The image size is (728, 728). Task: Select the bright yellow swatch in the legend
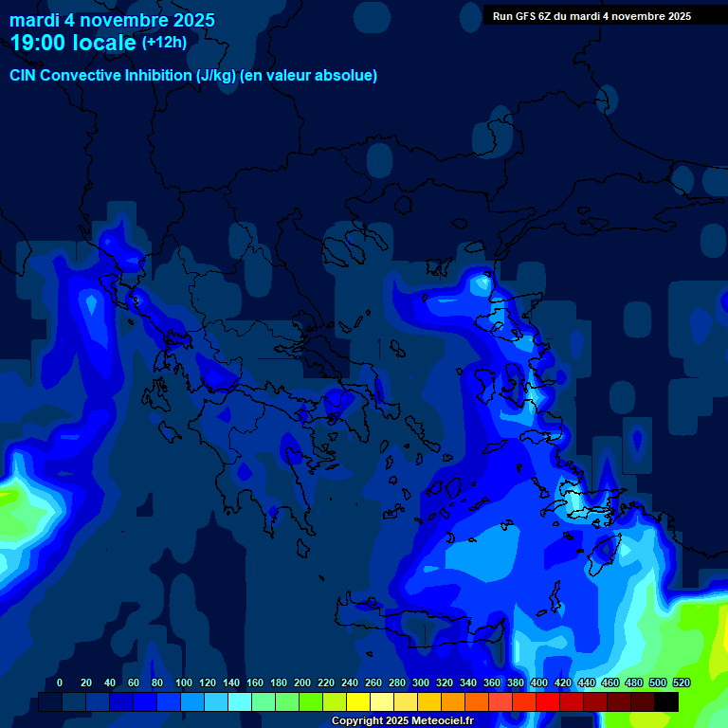click(358, 702)
